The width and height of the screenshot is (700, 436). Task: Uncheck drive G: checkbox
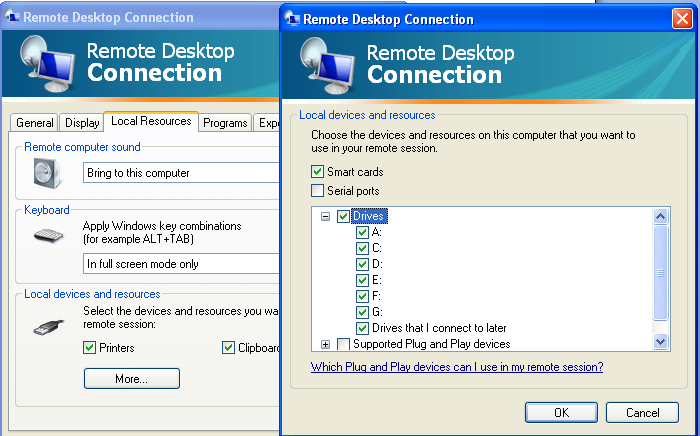(362, 312)
